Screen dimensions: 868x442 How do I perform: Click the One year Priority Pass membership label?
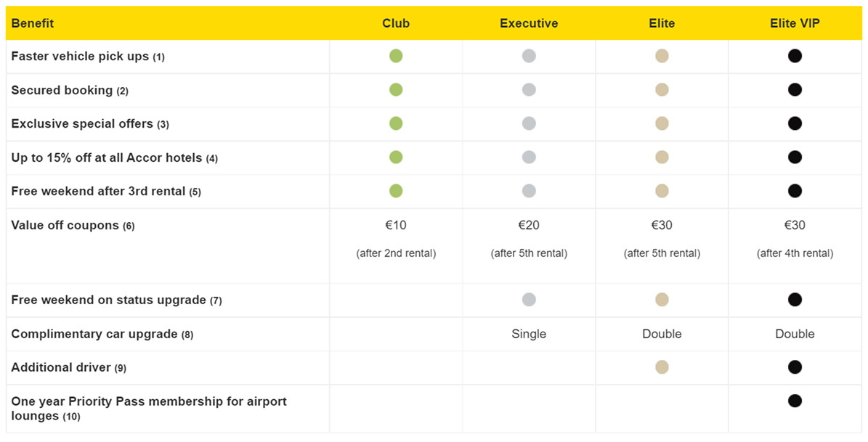[149, 401]
